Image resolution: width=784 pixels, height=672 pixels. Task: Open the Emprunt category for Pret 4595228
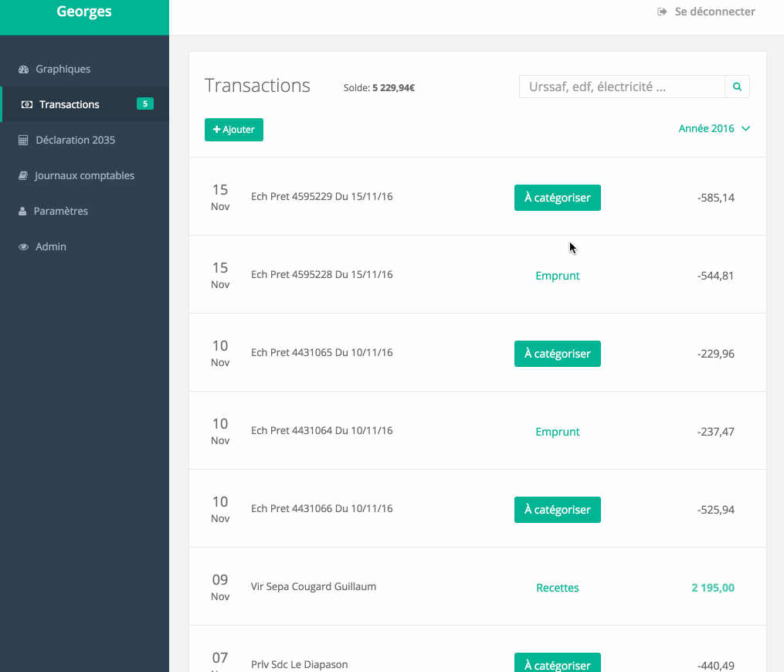click(x=557, y=276)
